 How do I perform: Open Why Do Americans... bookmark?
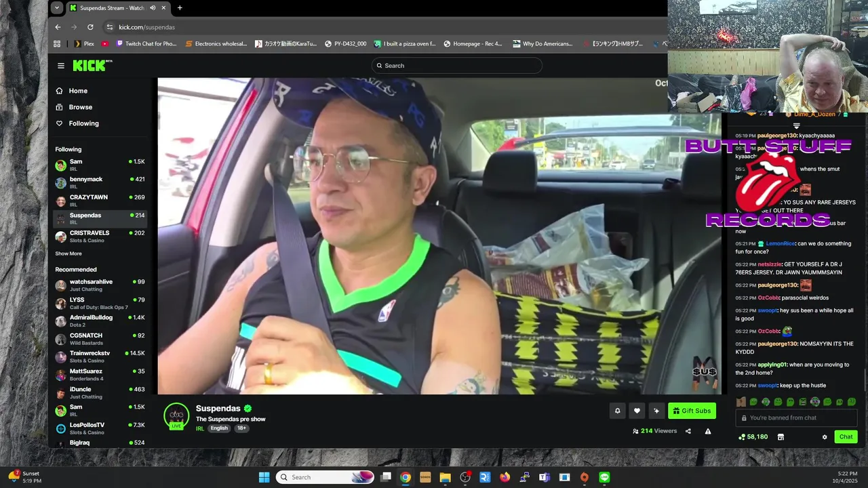click(x=542, y=44)
